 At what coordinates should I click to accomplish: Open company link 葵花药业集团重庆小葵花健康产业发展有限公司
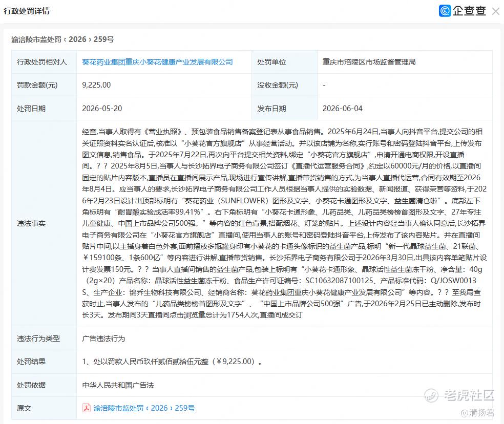pyautogui.click(x=157, y=62)
